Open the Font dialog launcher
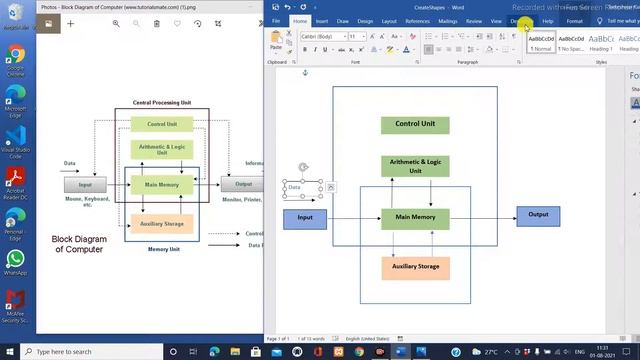640x360 pixels. 417,62
